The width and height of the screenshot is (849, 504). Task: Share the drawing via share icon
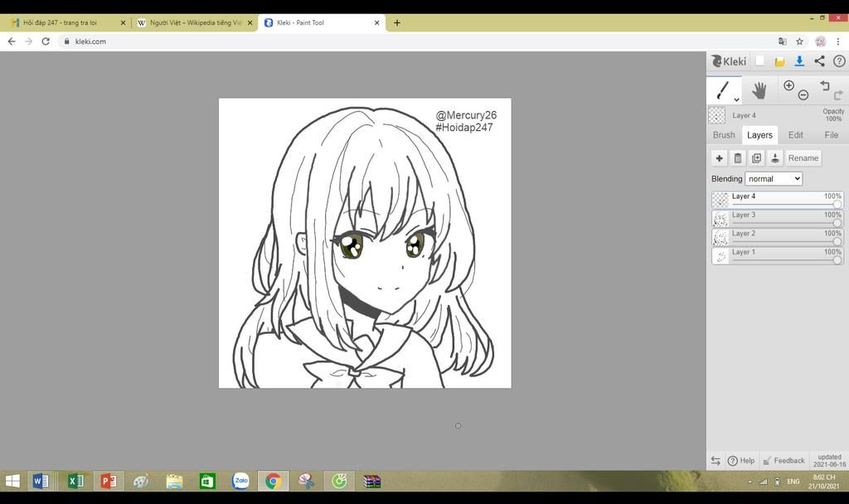(819, 61)
